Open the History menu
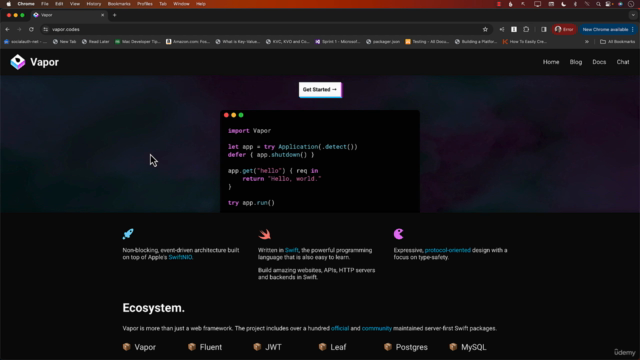640x360 pixels. tap(93, 4)
